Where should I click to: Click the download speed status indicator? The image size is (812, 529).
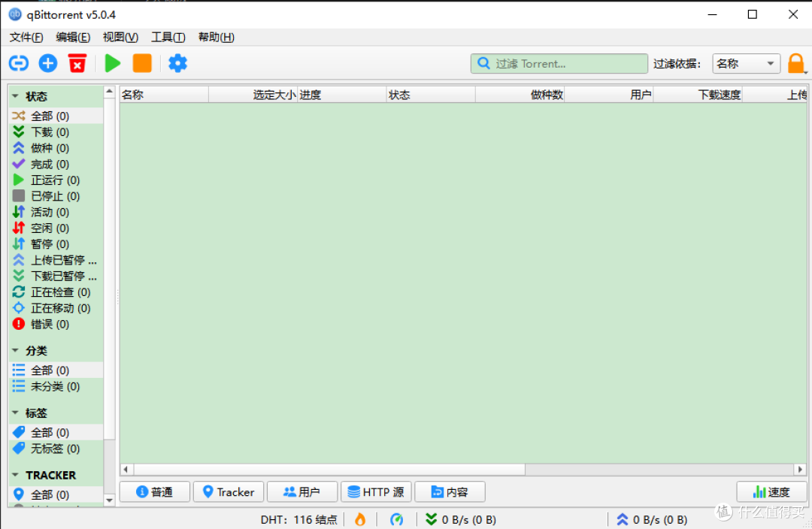point(460,519)
